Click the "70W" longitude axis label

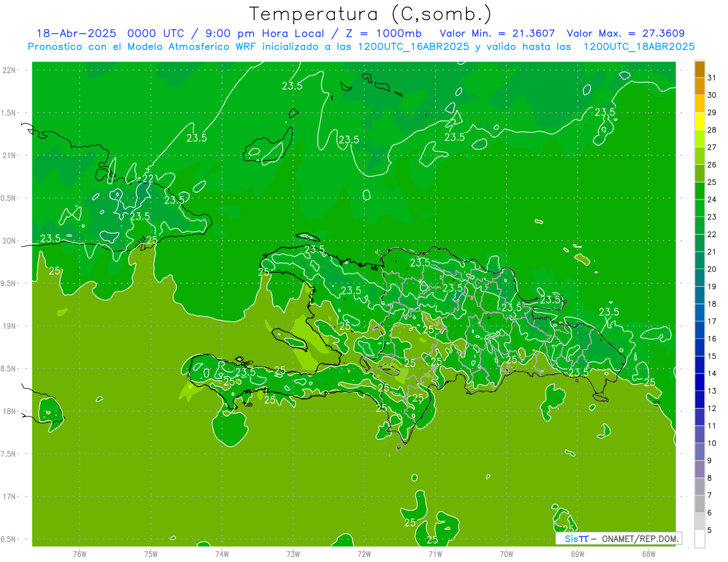pyautogui.click(x=507, y=554)
